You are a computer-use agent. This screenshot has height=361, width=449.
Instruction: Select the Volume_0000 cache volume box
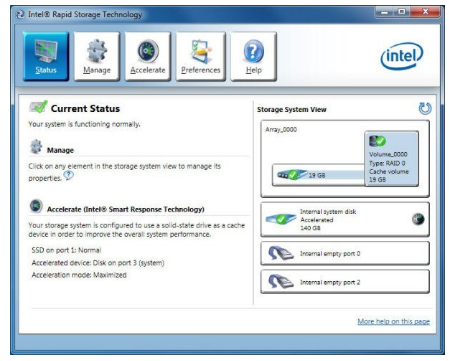click(x=391, y=159)
